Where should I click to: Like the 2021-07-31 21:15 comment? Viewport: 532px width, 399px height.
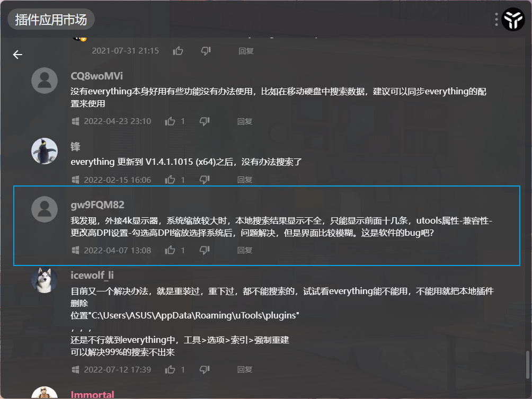[x=178, y=51]
